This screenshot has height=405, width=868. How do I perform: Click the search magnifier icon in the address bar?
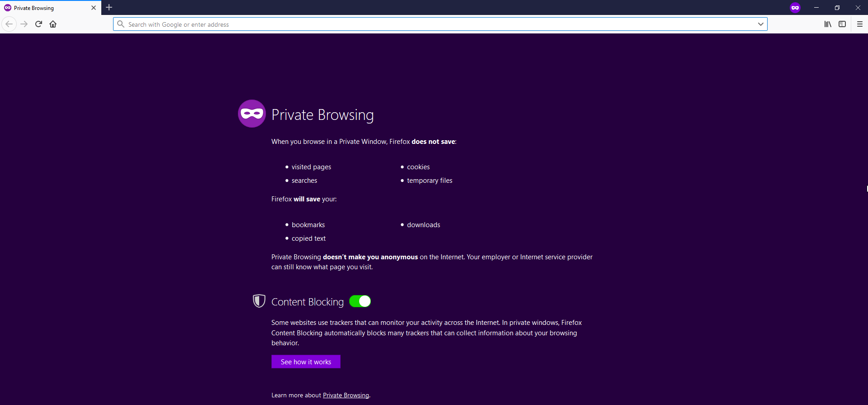tap(121, 24)
